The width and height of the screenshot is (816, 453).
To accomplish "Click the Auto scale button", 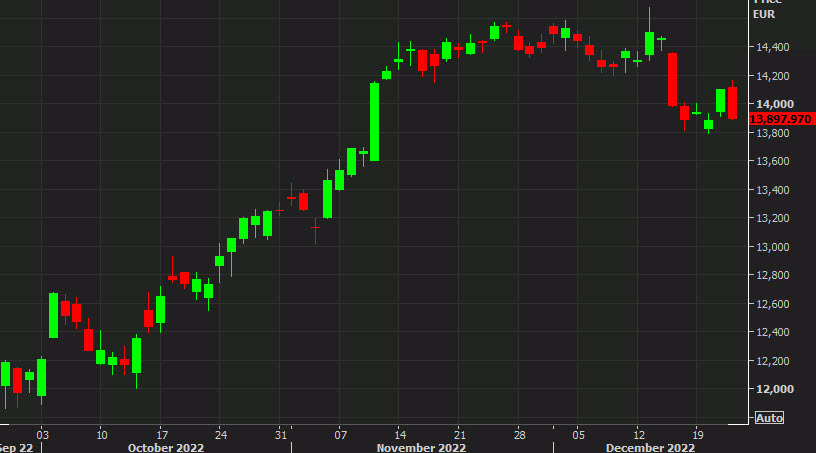I will 769,418.
